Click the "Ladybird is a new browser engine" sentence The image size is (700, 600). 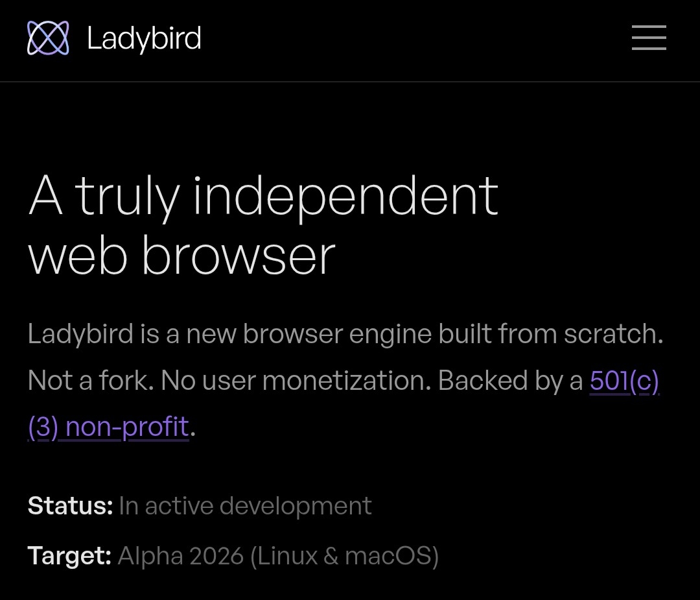tap(230, 334)
